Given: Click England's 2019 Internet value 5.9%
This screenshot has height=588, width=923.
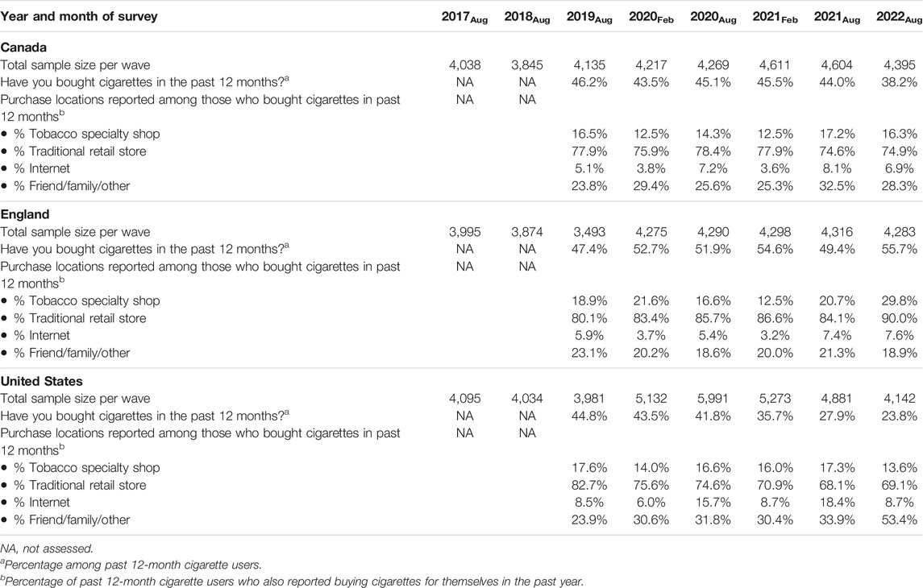Looking at the screenshot, I should pos(589,335).
